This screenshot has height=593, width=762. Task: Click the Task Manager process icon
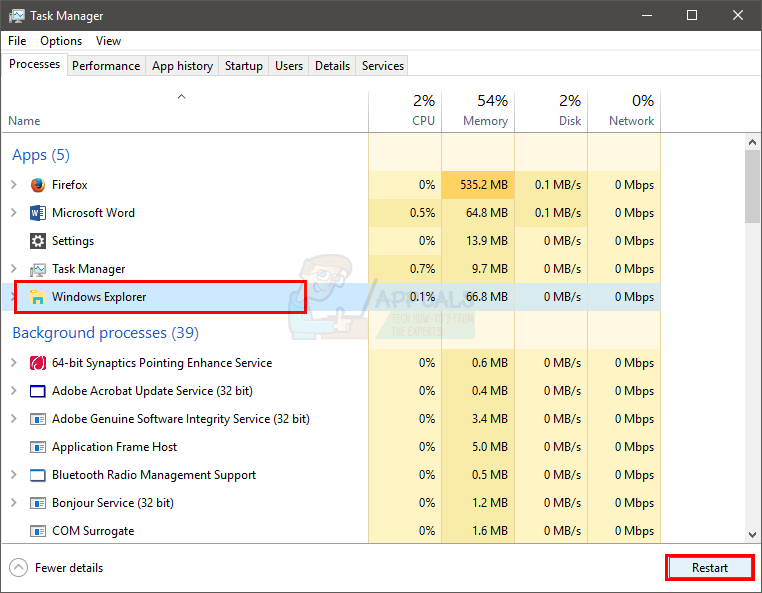[38, 269]
